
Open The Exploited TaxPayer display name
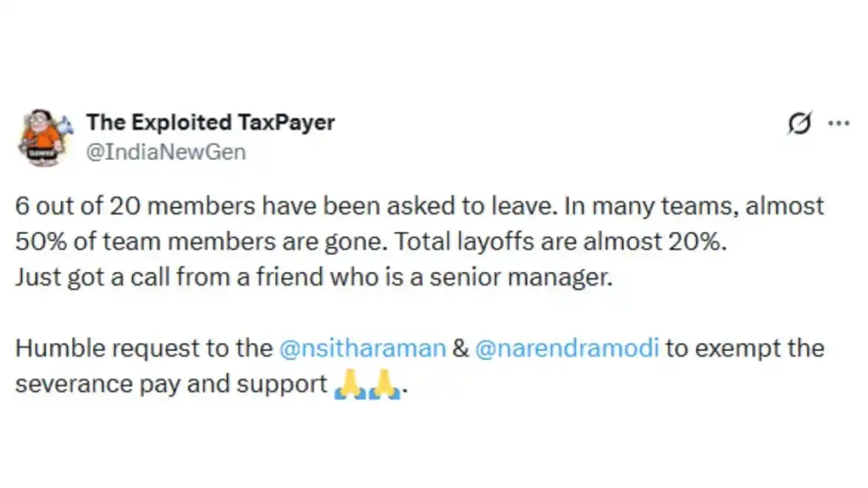pyautogui.click(x=210, y=122)
